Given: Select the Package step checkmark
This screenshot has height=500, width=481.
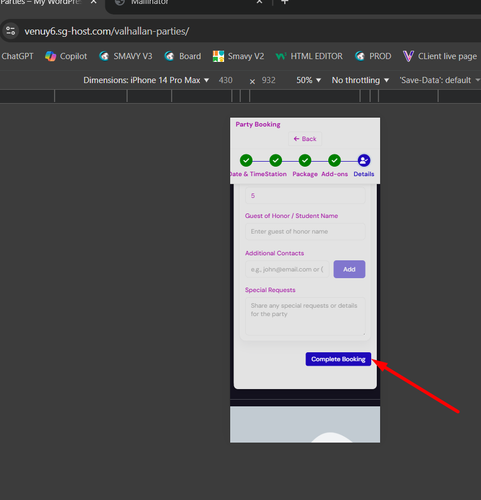Looking at the screenshot, I should pos(305,161).
